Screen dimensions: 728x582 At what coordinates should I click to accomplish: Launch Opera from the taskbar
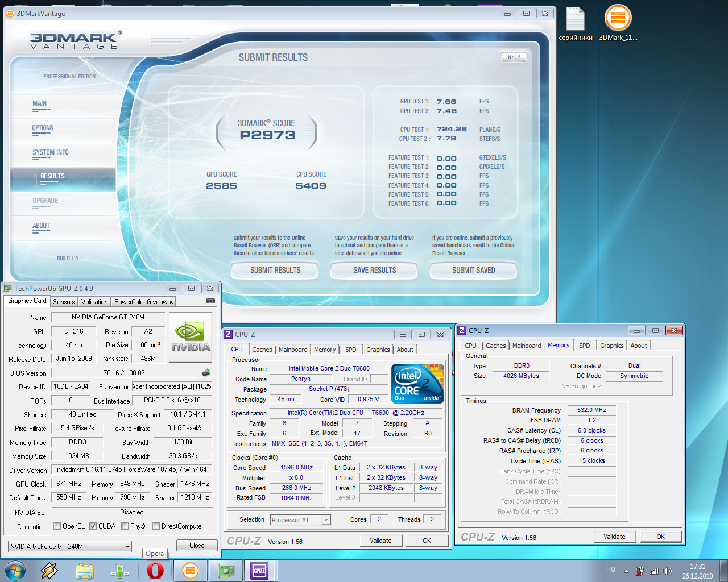click(x=155, y=571)
